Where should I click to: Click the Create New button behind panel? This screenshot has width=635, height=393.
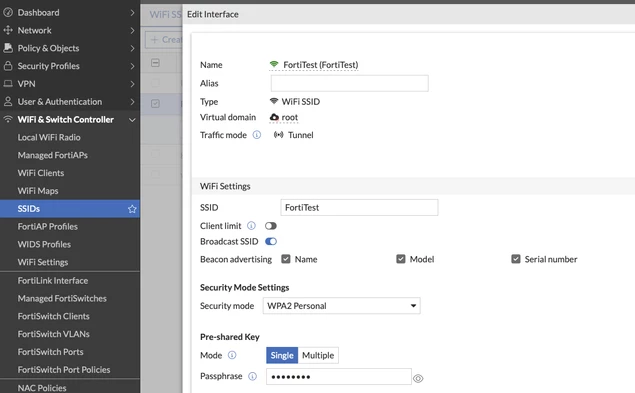[164, 39]
